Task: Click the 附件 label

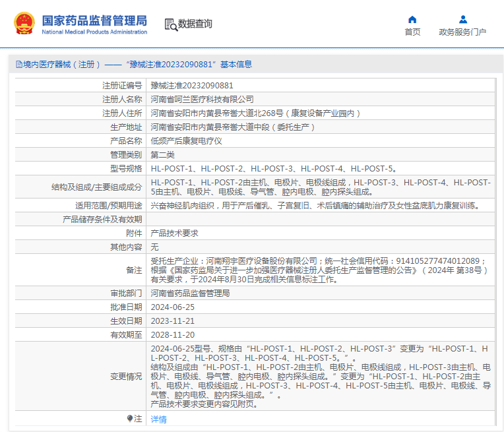Action: [x=134, y=233]
